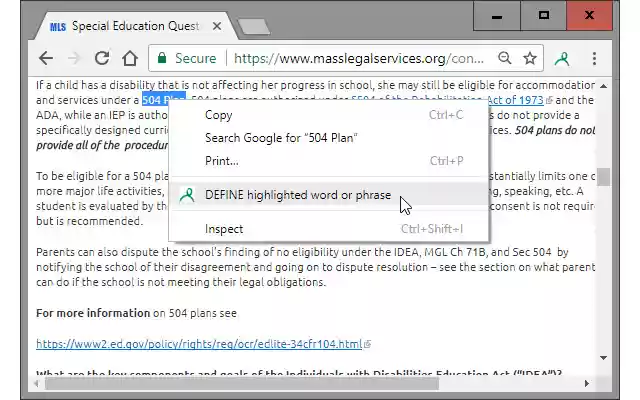Click the forward navigation arrow
The height and width of the screenshot is (400, 640).
pyautogui.click(x=74, y=58)
